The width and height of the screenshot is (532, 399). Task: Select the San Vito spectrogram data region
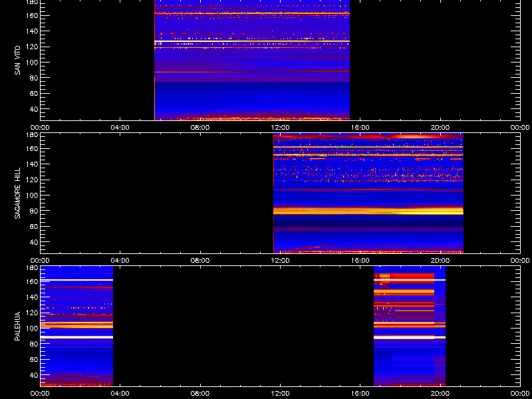252,60
